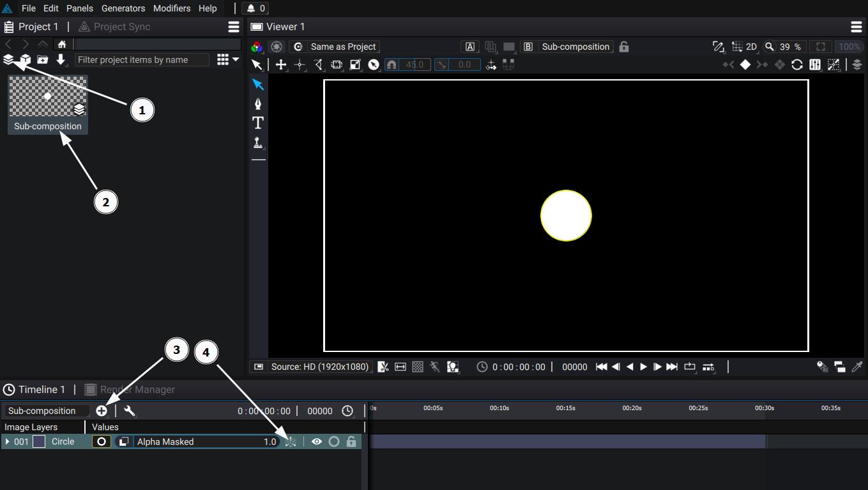Toggle visibility of the Circle layer
This screenshot has height=490, width=868.
tap(316, 441)
